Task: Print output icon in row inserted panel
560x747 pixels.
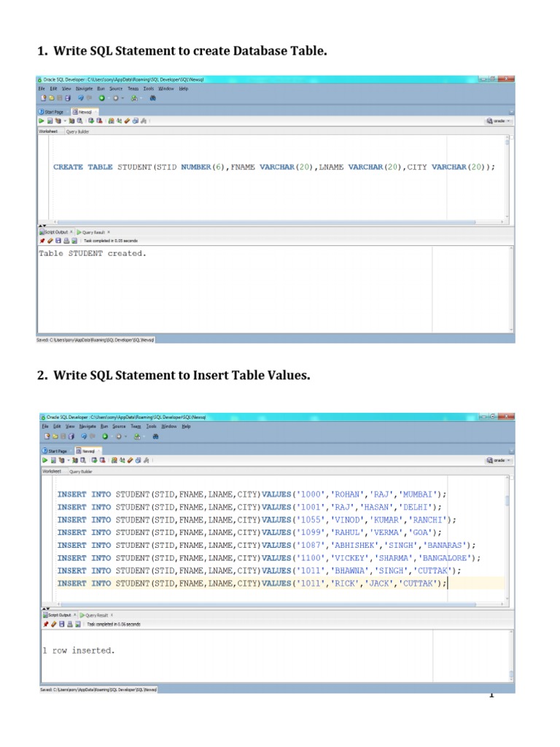Action: click(70, 624)
